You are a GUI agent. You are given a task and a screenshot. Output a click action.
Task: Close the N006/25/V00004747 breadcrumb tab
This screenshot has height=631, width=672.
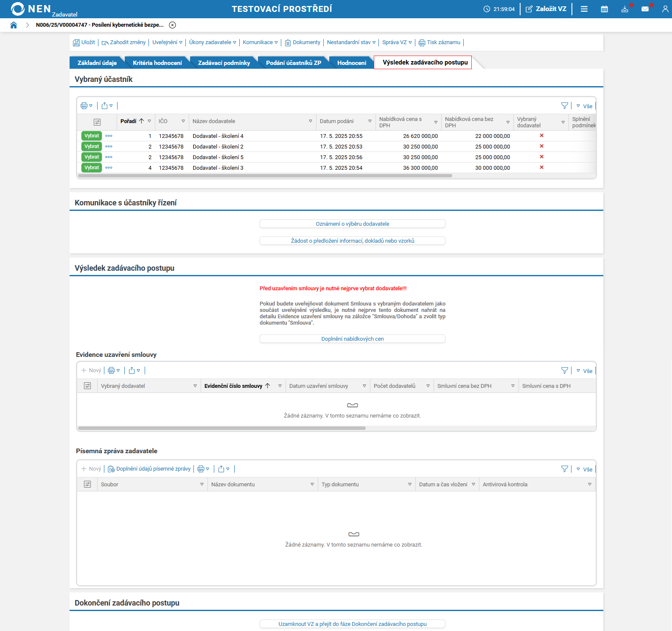[172, 25]
